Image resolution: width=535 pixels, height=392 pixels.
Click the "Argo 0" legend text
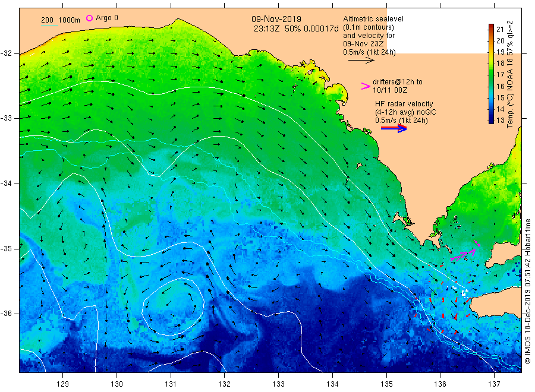click(x=107, y=18)
